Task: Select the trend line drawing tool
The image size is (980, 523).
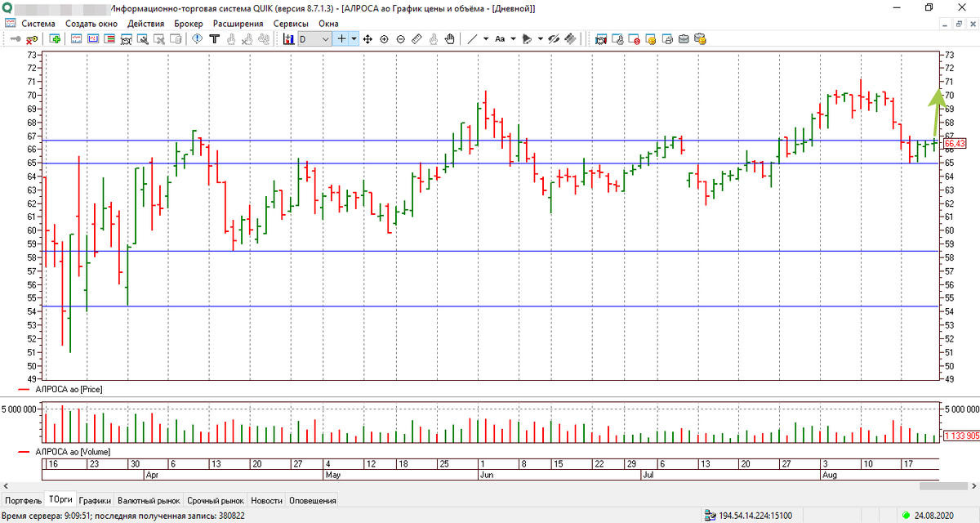Action: 472,38
